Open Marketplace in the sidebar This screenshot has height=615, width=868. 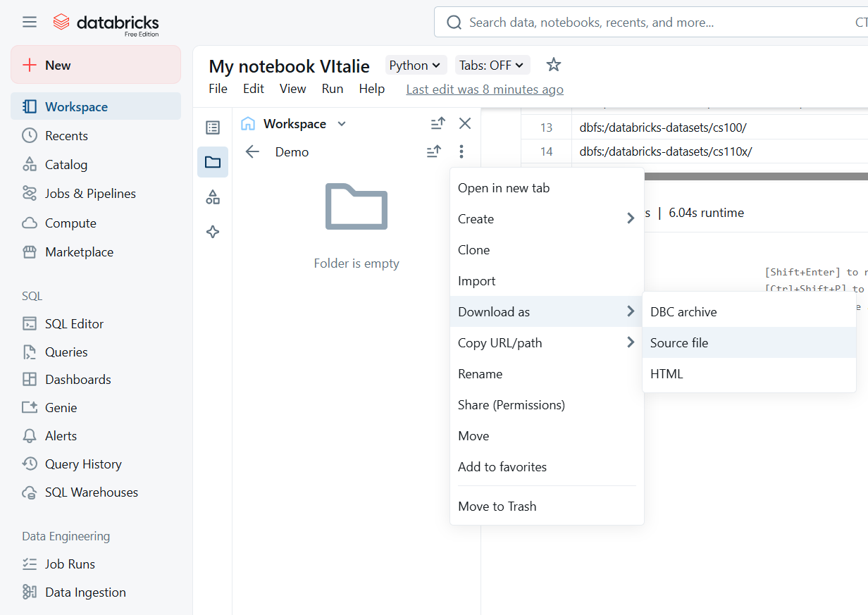96,251
